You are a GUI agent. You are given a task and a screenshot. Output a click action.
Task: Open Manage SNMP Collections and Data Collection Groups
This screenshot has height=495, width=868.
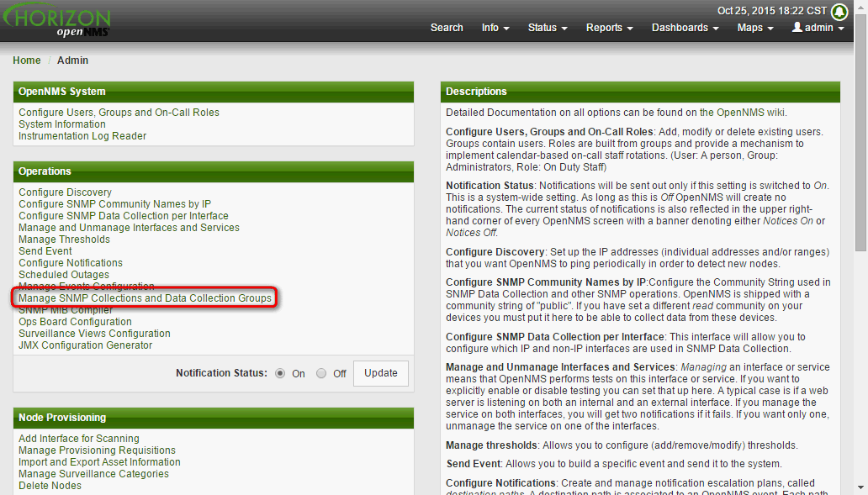click(x=145, y=298)
